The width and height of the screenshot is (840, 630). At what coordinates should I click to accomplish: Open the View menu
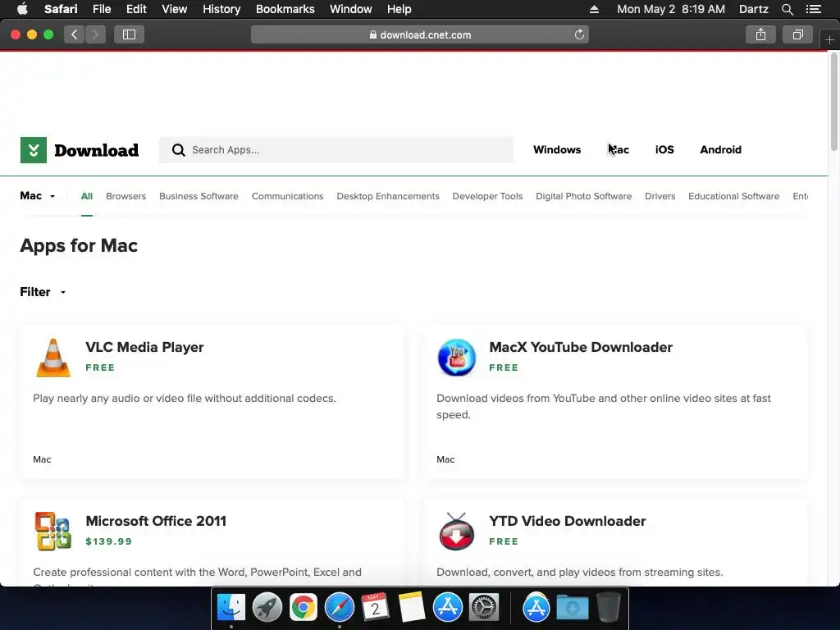(x=174, y=9)
